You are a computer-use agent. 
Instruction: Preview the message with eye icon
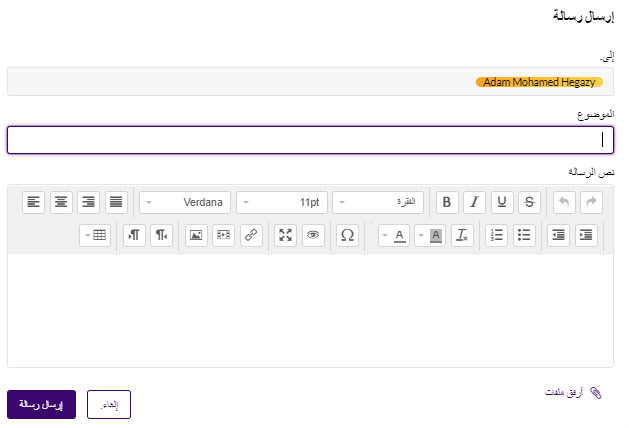click(x=313, y=235)
